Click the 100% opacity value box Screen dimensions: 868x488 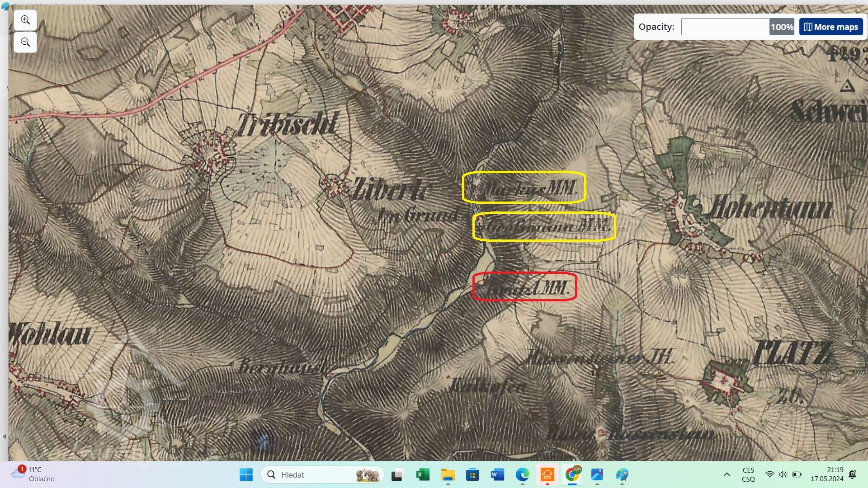782,27
